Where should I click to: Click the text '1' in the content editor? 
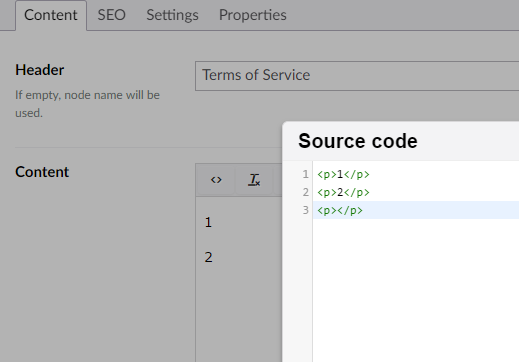(x=208, y=222)
